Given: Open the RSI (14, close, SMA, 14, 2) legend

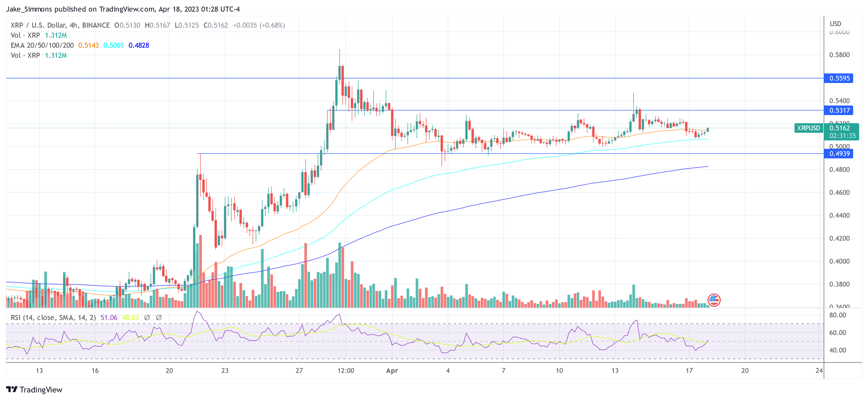Looking at the screenshot, I should coord(53,317).
